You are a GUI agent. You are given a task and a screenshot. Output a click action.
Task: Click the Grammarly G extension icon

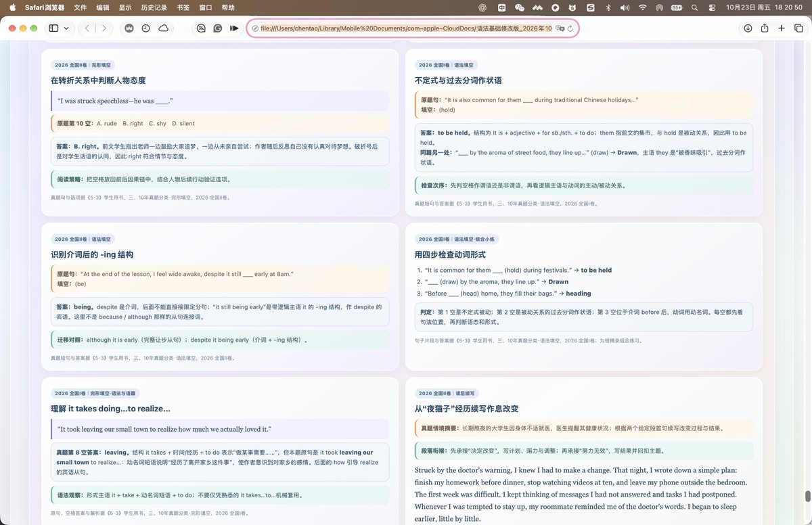[217, 28]
